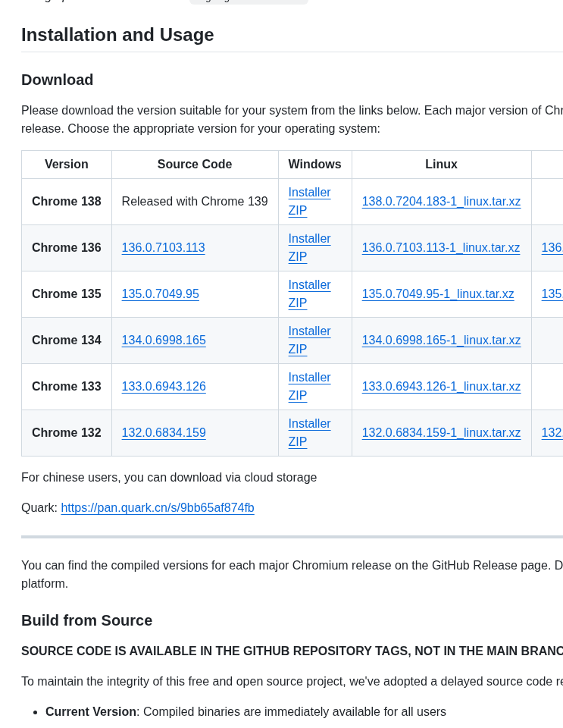The width and height of the screenshot is (563, 728).
Task: Click the 'SOURCE CODE IS AVAILABLE' bold notice
Action: (292, 651)
